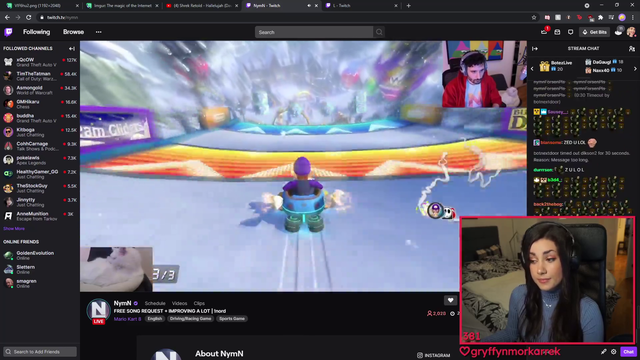
Task: Open the Twitch home logo
Action: tap(8, 32)
